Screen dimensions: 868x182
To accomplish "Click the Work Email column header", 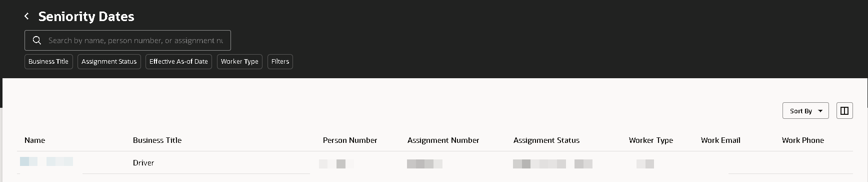I will point(720,140).
